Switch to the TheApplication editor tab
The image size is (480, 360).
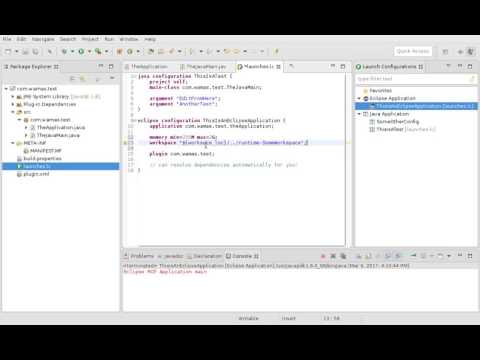point(146,67)
